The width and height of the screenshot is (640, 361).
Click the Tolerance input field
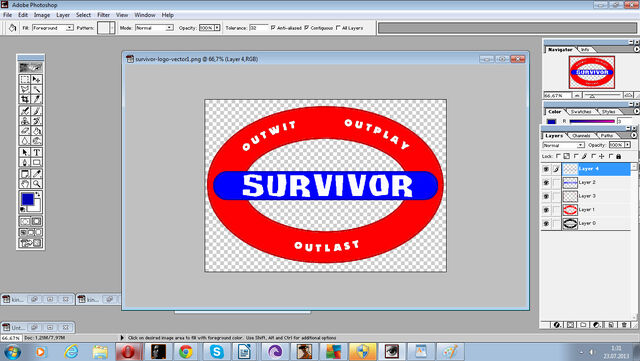[259, 28]
